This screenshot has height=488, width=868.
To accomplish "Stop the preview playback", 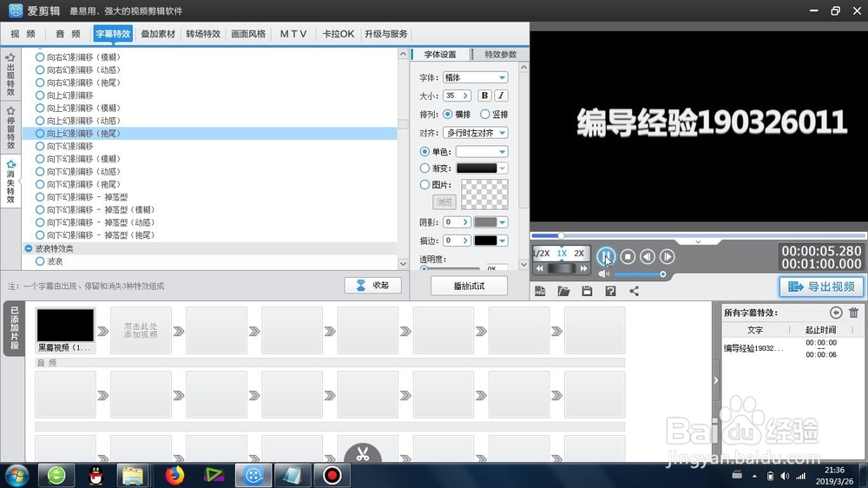I will 628,256.
